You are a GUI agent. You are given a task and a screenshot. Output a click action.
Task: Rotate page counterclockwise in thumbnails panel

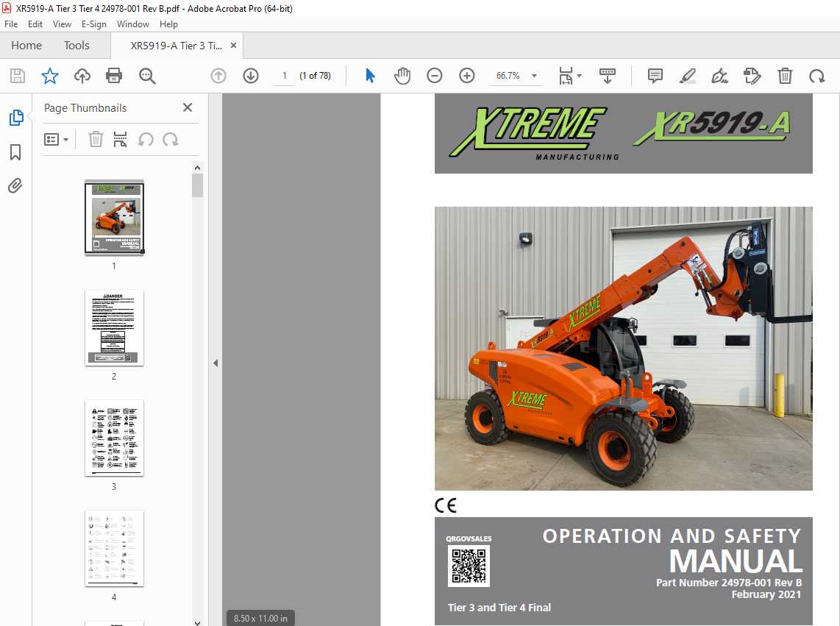[146, 139]
